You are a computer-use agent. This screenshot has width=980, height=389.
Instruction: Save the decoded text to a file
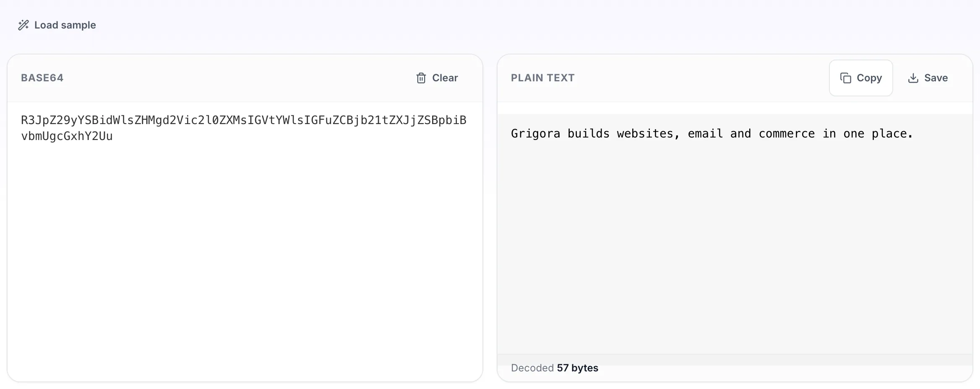pyautogui.click(x=928, y=78)
